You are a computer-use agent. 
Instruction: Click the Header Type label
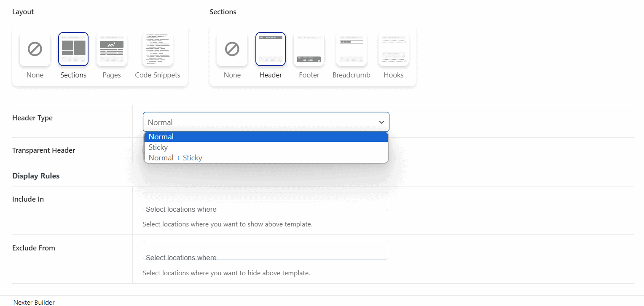(32, 118)
